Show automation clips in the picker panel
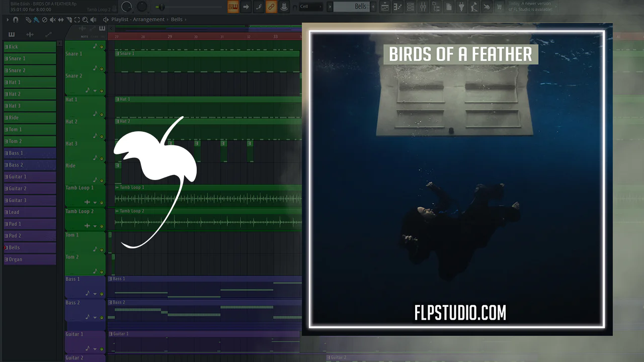 (48, 34)
